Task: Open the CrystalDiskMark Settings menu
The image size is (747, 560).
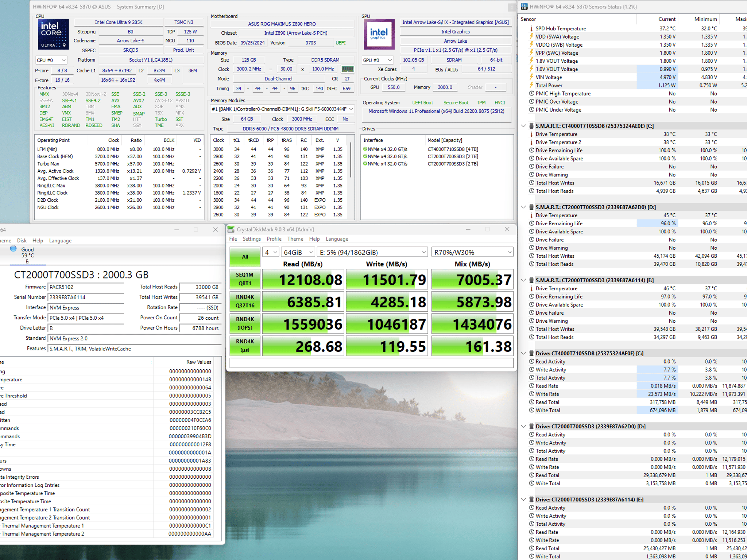Action: (252, 239)
